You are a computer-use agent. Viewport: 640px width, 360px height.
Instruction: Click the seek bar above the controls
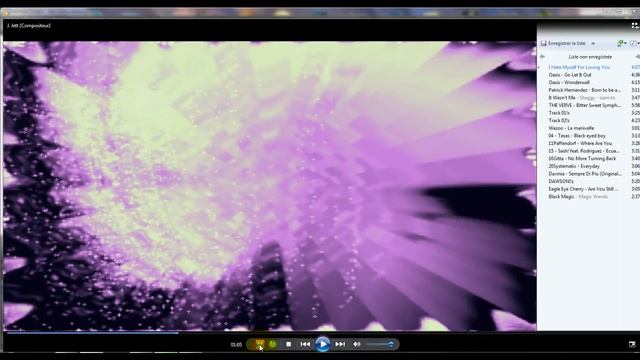269,333
